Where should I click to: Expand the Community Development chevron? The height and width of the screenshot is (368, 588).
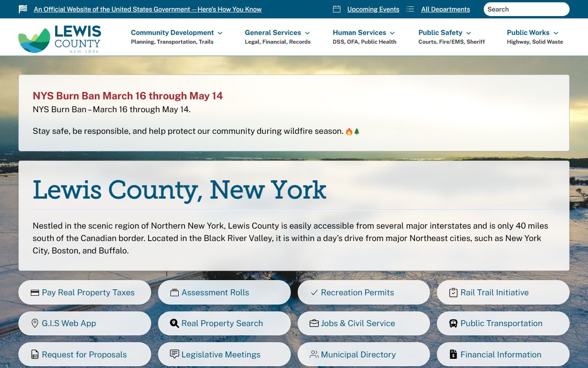coord(220,33)
